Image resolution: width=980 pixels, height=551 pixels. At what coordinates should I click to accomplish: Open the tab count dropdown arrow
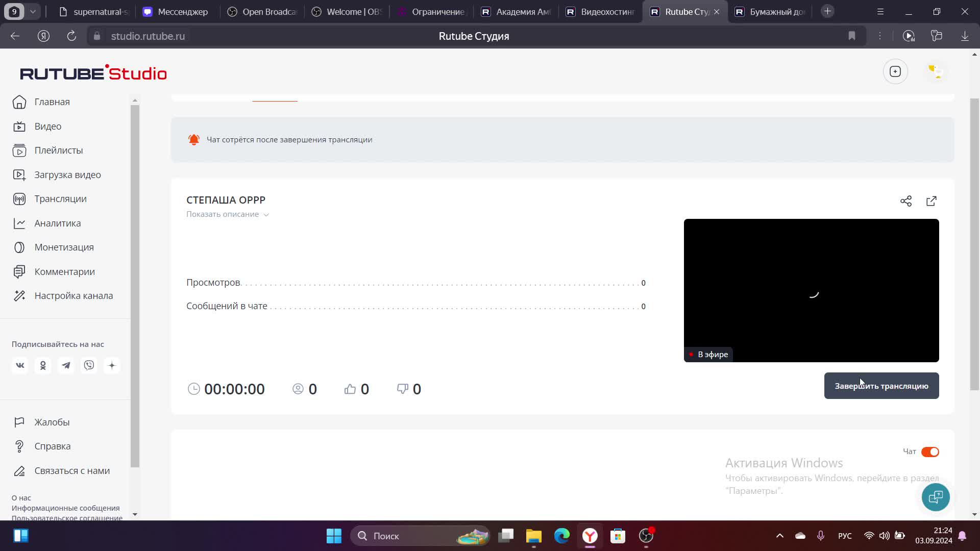click(33, 11)
